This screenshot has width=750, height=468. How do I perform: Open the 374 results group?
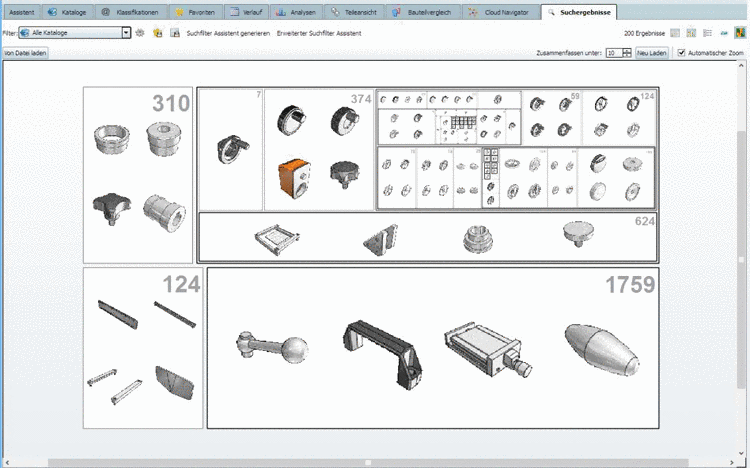pos(319,150)
